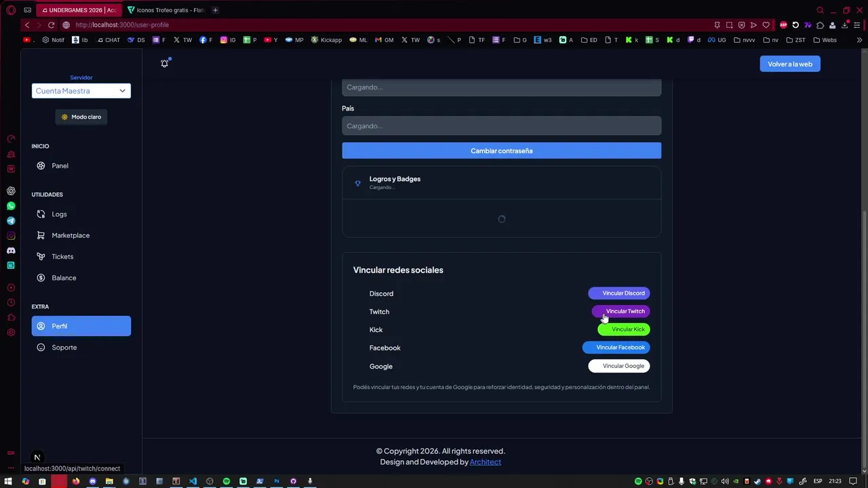Image resolution: width=868 pixels, height=488 pixels.
Task: Click Vincular Discord button
Action: point(619,293)
